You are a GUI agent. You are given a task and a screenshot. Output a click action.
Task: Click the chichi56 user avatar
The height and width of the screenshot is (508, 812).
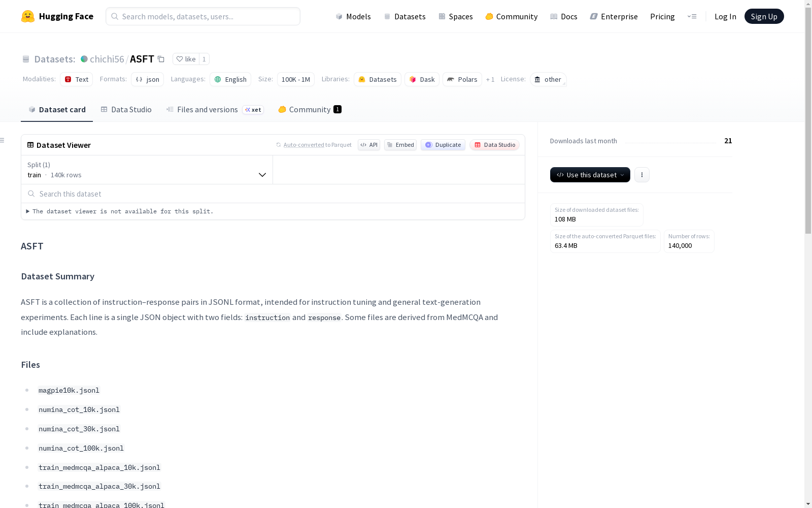click(84, 59)
